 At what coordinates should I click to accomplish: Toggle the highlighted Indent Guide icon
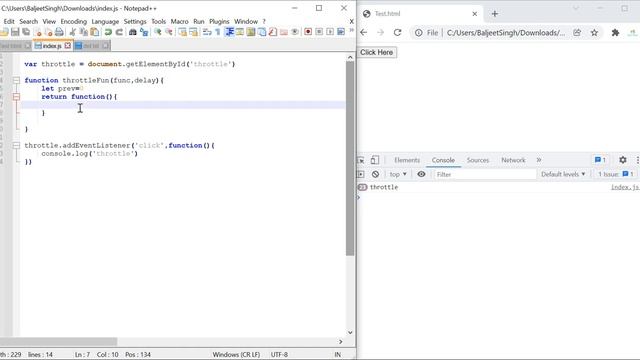(229, 32)
